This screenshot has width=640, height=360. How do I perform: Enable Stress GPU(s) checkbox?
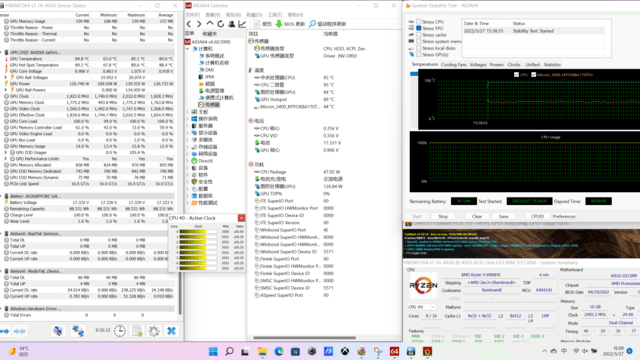tap(419, 54)
